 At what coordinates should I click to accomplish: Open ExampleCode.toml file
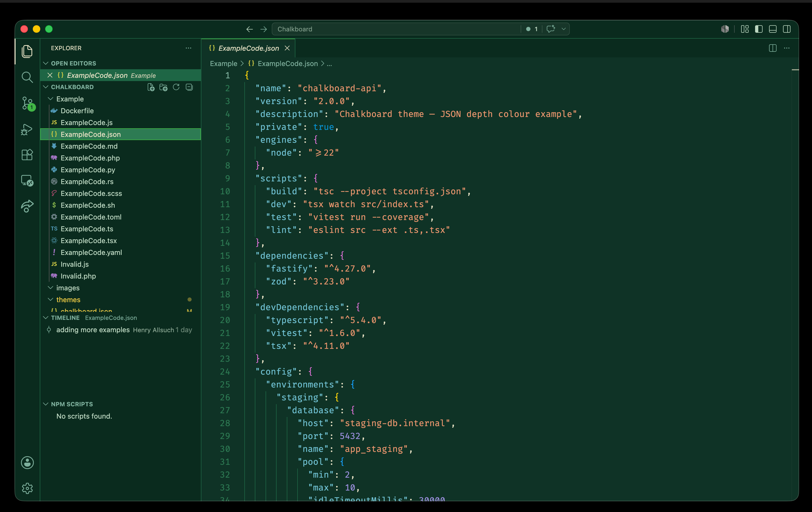(120, 217)
